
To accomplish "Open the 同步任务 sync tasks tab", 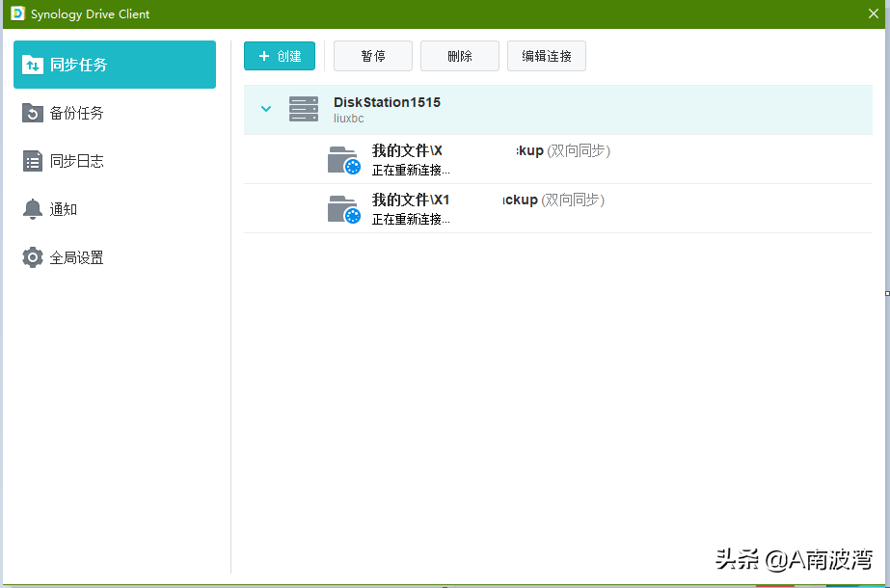I will click(x=115, y=65).
